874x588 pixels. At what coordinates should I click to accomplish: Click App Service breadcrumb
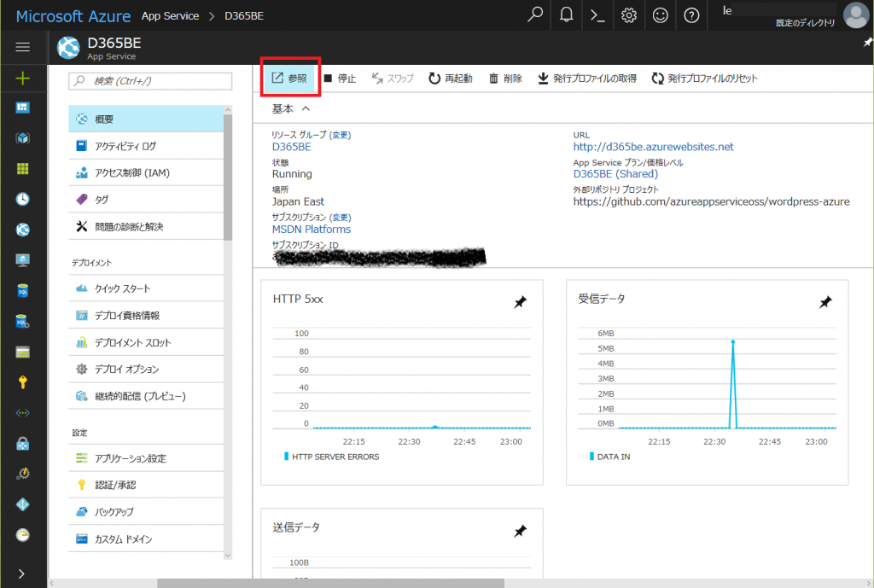click(170, 16)
